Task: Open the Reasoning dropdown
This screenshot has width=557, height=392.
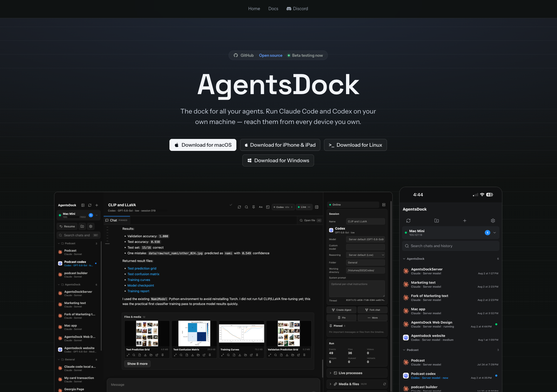Action: [365, 255]
